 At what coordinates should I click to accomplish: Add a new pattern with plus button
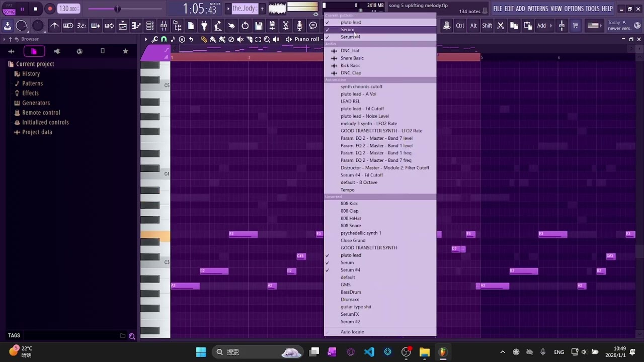[262, 9]
